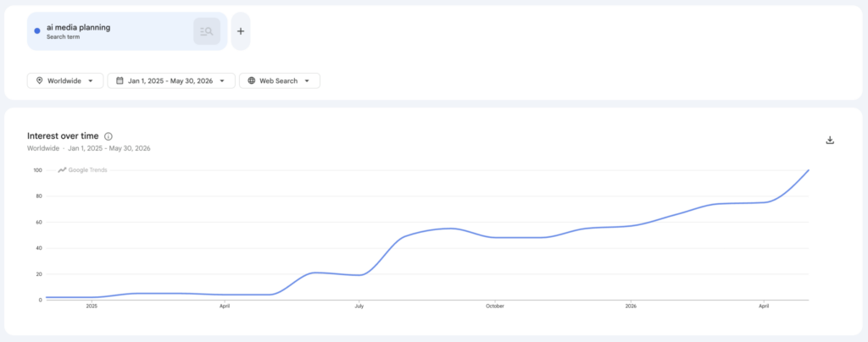Viewport: 868px width, 342px height.
Task: Click the '100' y-axis label
Action: 37,170
